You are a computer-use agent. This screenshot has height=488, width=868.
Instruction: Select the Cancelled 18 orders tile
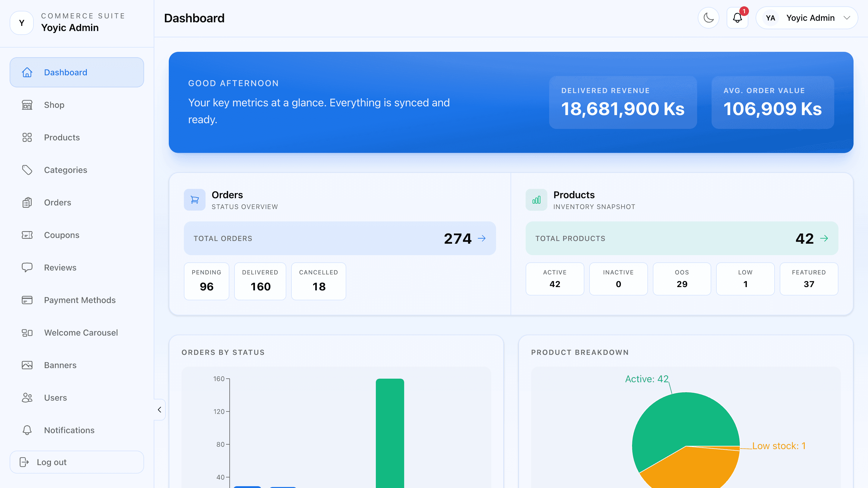click(x=319, y=281)
